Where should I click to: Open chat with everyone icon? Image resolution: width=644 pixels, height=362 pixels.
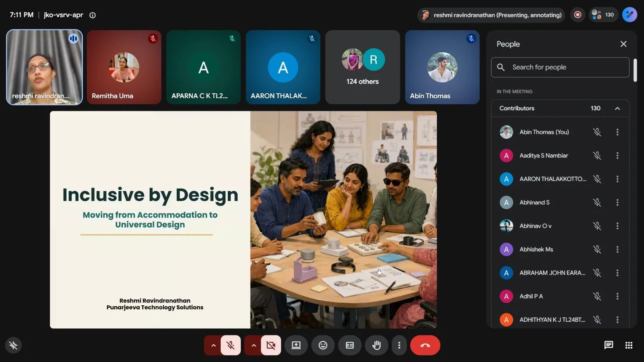point(609,345)
